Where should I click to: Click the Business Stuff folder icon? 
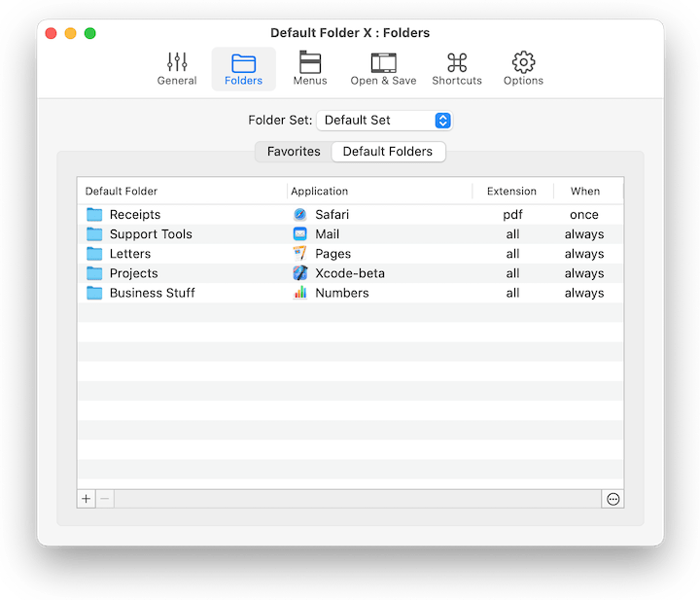click(94, 294)
